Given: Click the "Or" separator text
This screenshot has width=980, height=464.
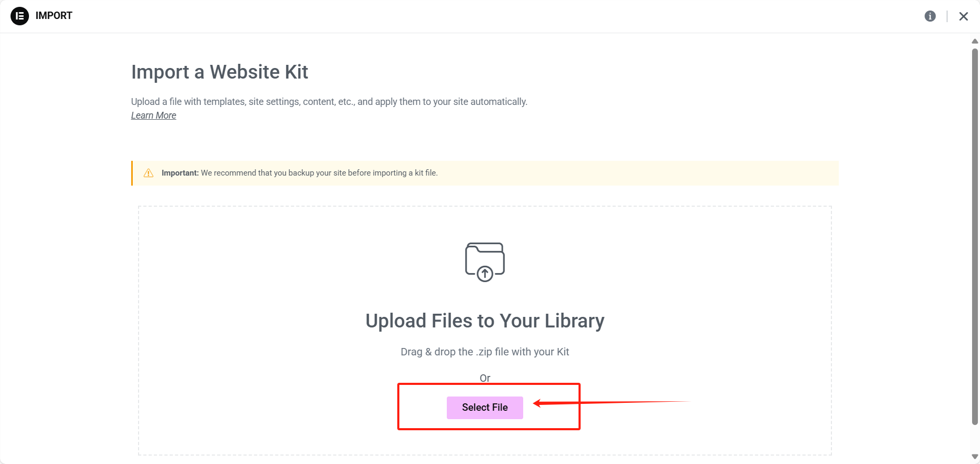Looking at the screenshot, I should pyautogui.click(x=485, y=378).
